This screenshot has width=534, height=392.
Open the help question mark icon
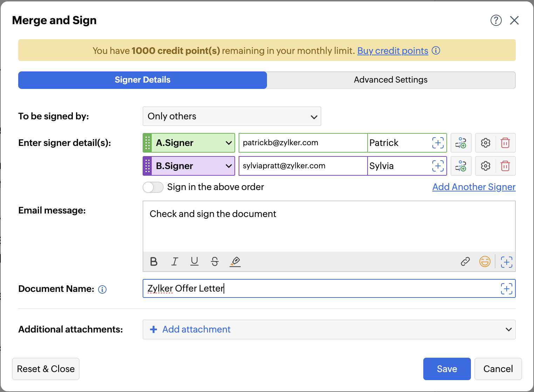[496, 20]
